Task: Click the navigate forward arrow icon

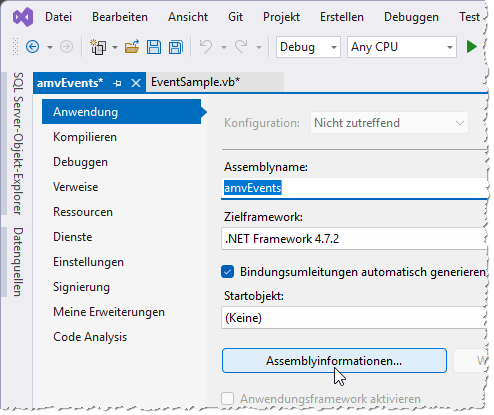Action: coord(66,47)
